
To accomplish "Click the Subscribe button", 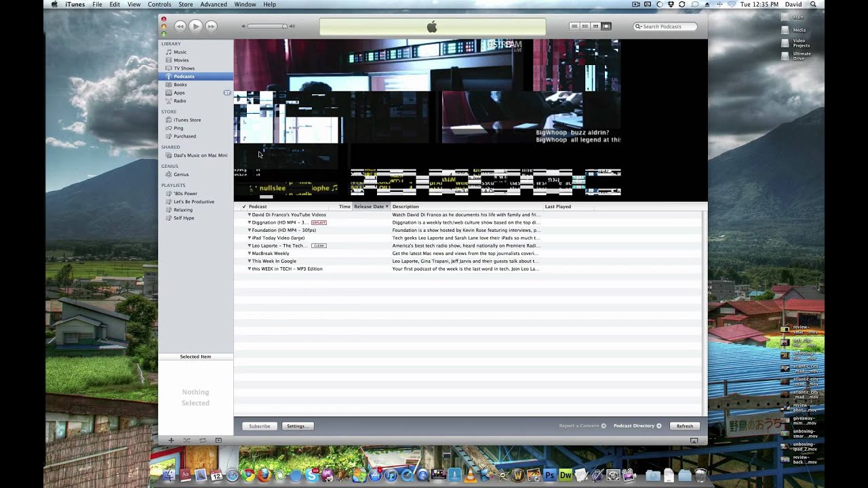I will (260, 426).
